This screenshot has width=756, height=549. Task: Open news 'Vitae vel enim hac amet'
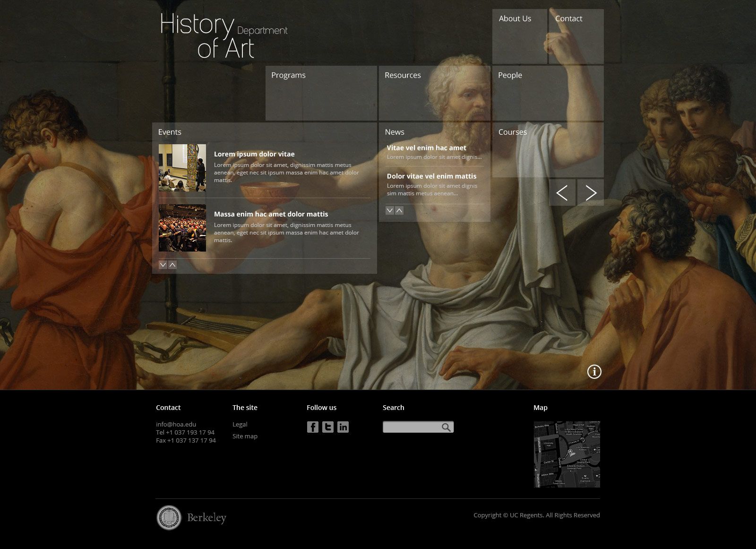click(426, 148)
